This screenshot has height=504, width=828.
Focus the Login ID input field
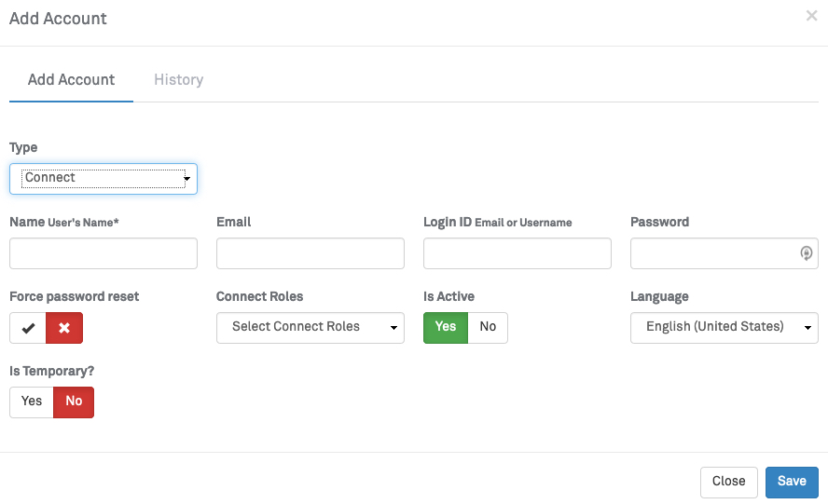tap(517, 253)
